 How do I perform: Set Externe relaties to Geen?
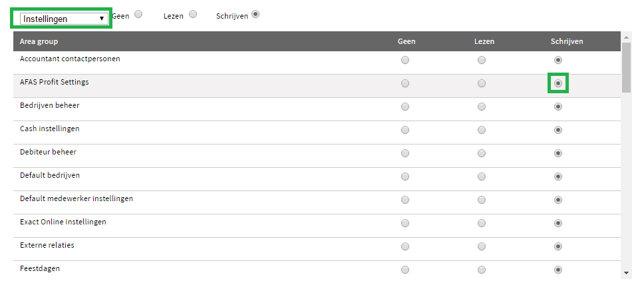click(405, 246)
